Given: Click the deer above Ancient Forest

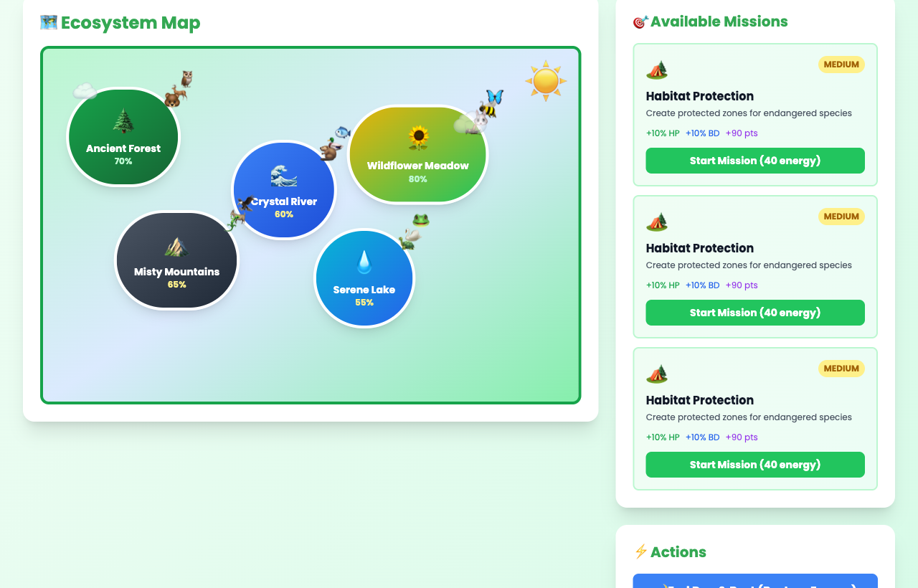Looking at the screenshot, I should click(x=179, y=93).
